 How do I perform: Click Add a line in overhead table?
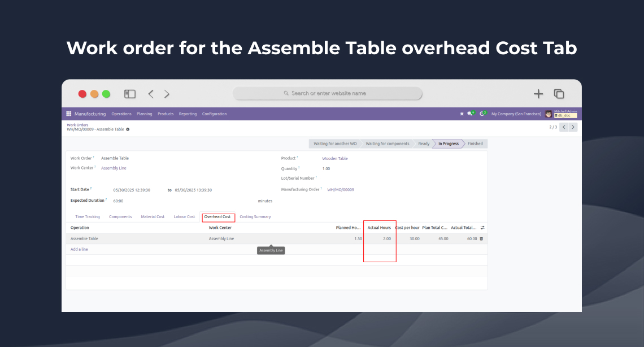click(x=79, y=249)
